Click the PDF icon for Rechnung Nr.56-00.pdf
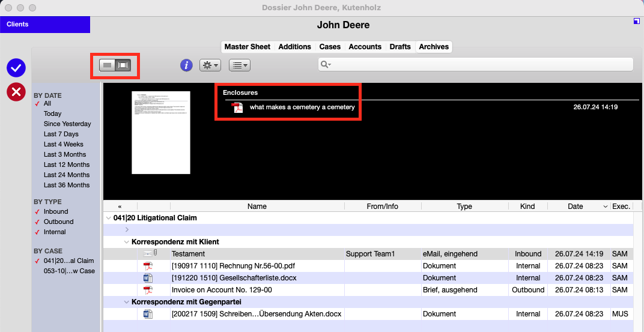This screenshot has height=332, width=644. point(148,266)
